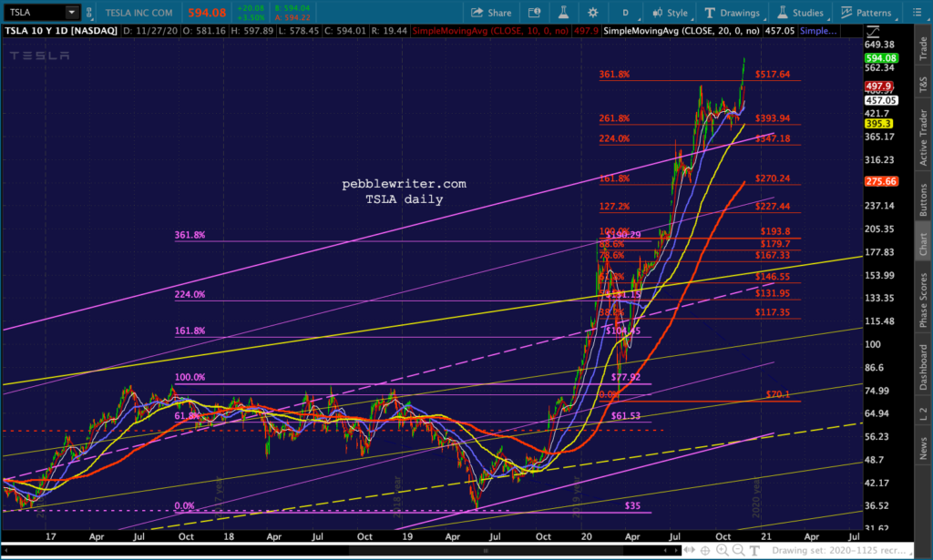This screenshot has height=560, width=933.
Task: Open the L2 sidebar tab
Action: coord(923,414)
